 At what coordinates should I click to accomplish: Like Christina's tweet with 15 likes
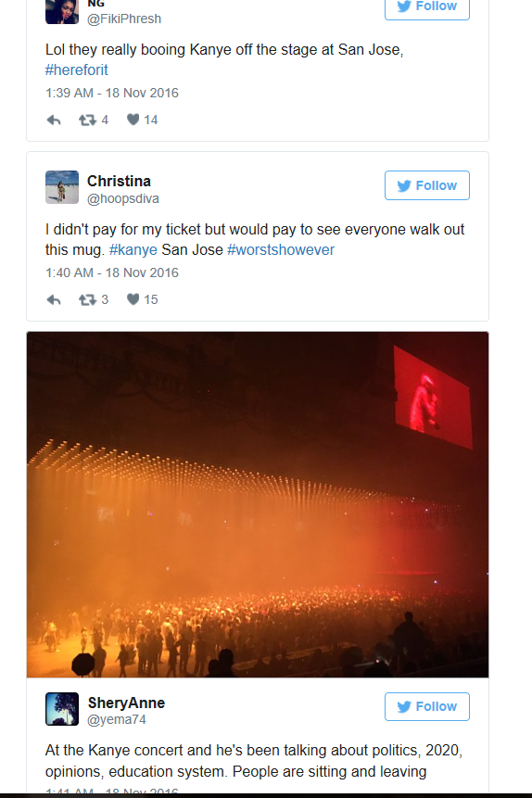pyautogui.click(x=133, y=299)
